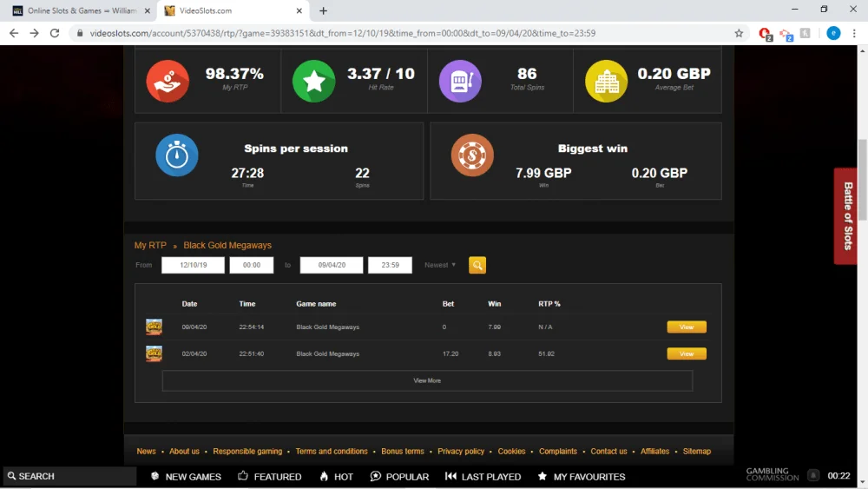Viewport: 868px width, 489px height.
Task: Click the red My RTP hand icon
Action: click(x=168, y=81)
